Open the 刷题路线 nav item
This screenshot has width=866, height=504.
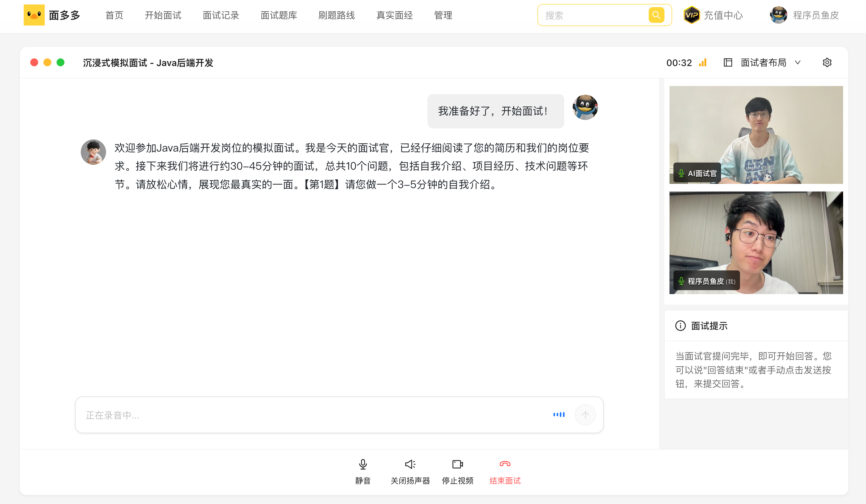point(336,15)
